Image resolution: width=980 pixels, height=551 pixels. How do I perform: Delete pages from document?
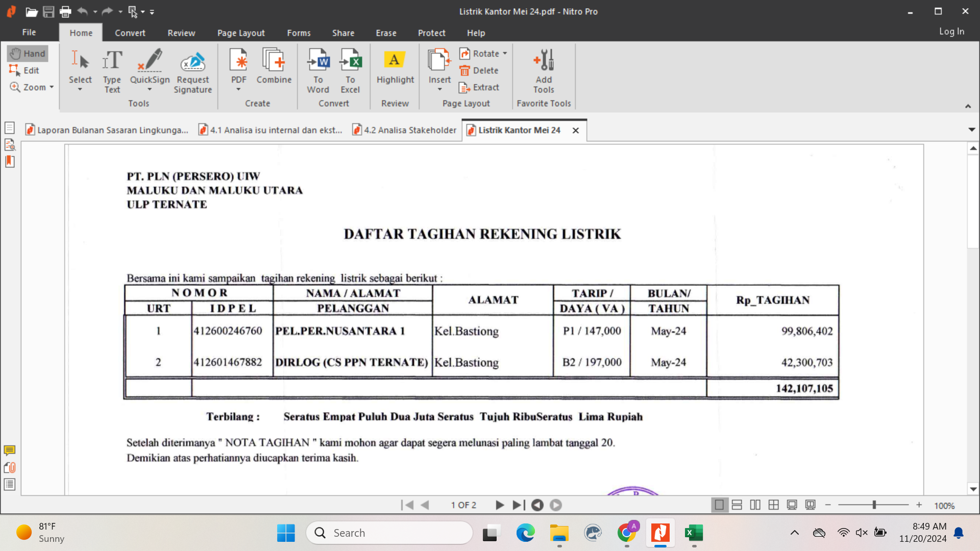(479, 70)
